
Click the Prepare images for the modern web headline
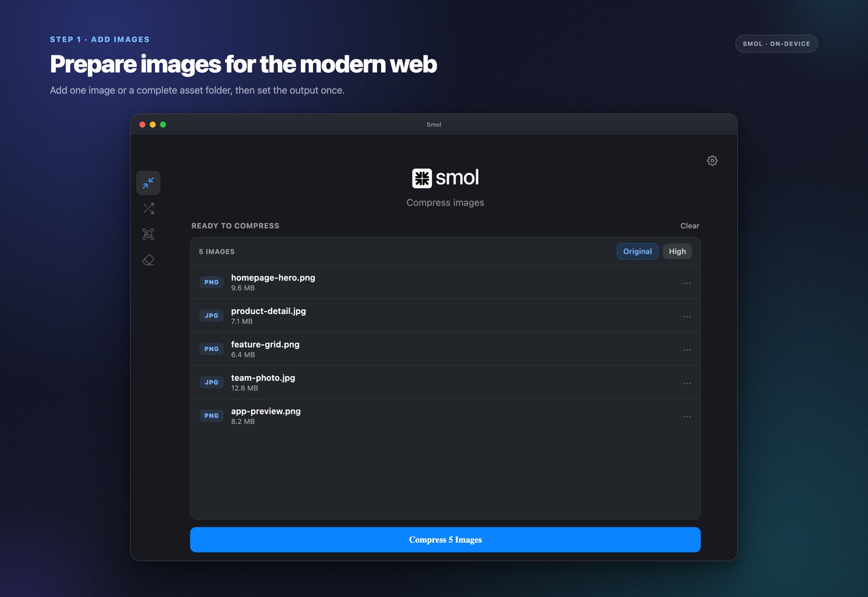(x=244, y=65)
